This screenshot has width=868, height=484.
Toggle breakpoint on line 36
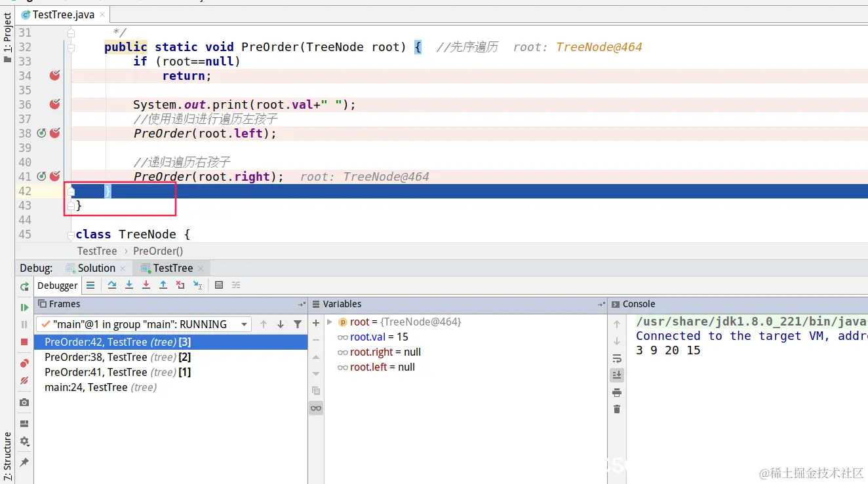coord(55,104)
